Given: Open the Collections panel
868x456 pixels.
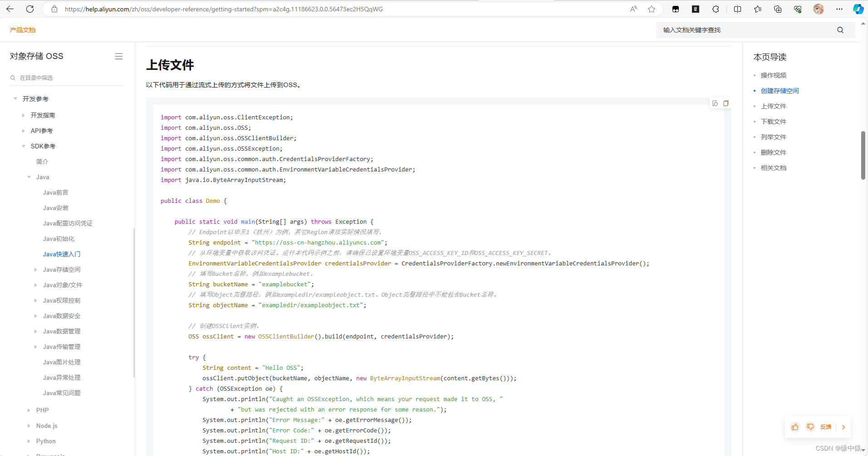Looking at the screenshot, I should 778,9.
